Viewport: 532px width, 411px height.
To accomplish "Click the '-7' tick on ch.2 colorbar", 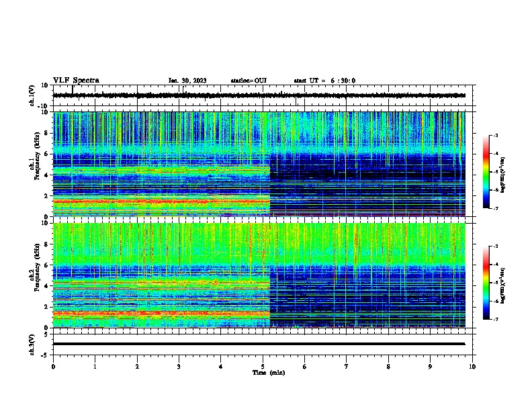I will [496, 319].
